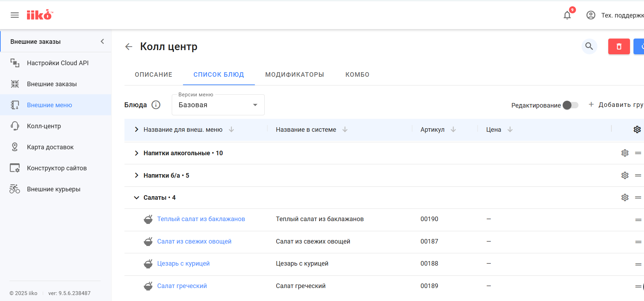Open the Версии меню dropdown
Screen dimensions: 644x301
pos(218,105)
